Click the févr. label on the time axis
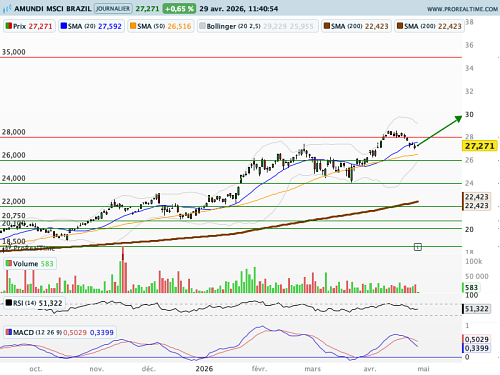500x375 pixels. tap(259, 369)
